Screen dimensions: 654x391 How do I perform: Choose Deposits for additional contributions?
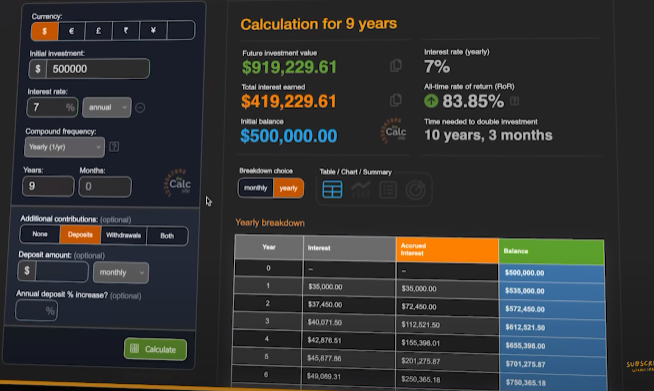point(80,235)
